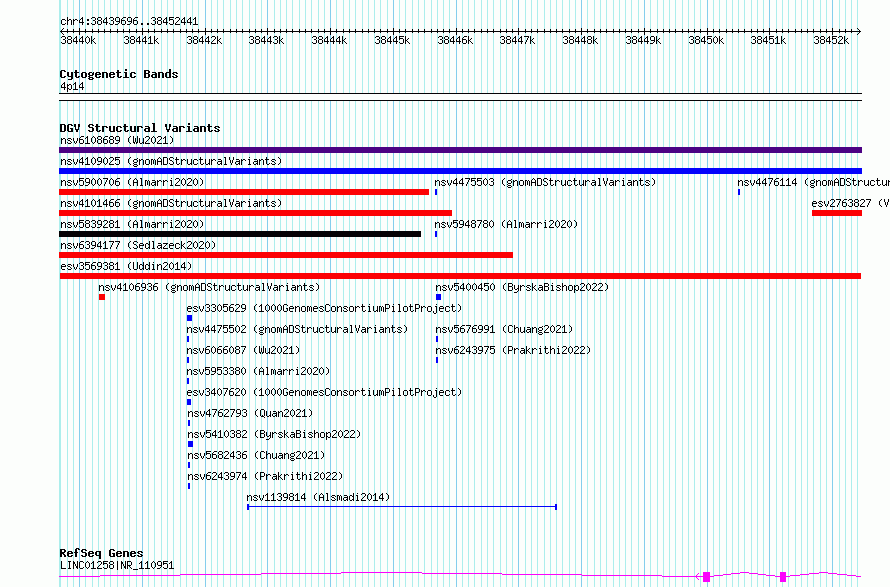Click nsv4475503 gnomAD variant label
The image size is (890, 587).
coord(545,182)
